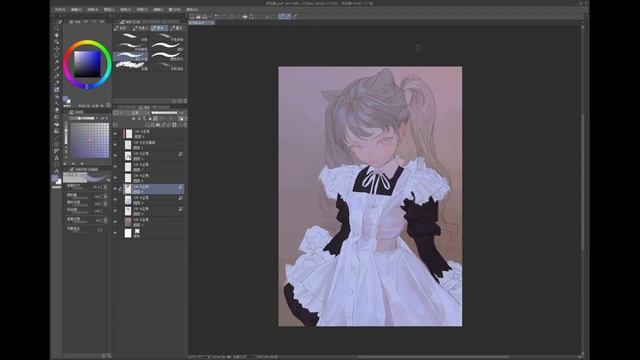This screenshot has width=640, height=360.
Task: Select the layer with pink gradient thumbnail
Action: 153,222
